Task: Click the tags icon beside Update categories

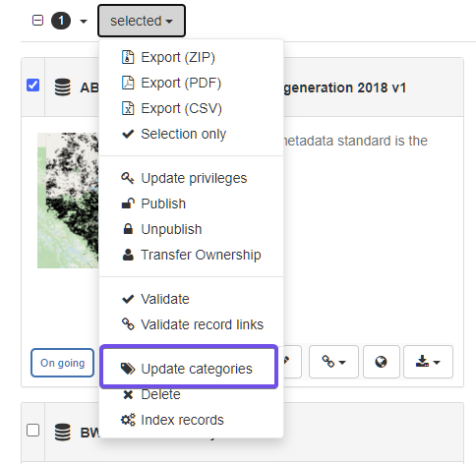Action: tap(128, 369)
